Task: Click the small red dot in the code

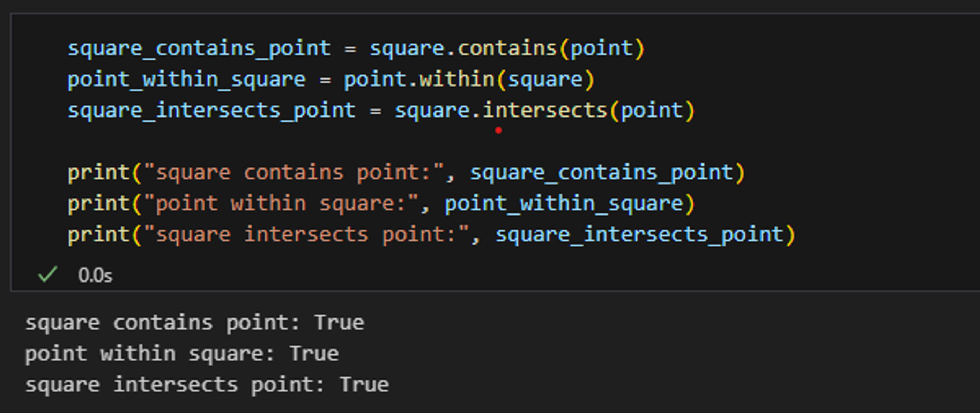Action: point(498,130)
